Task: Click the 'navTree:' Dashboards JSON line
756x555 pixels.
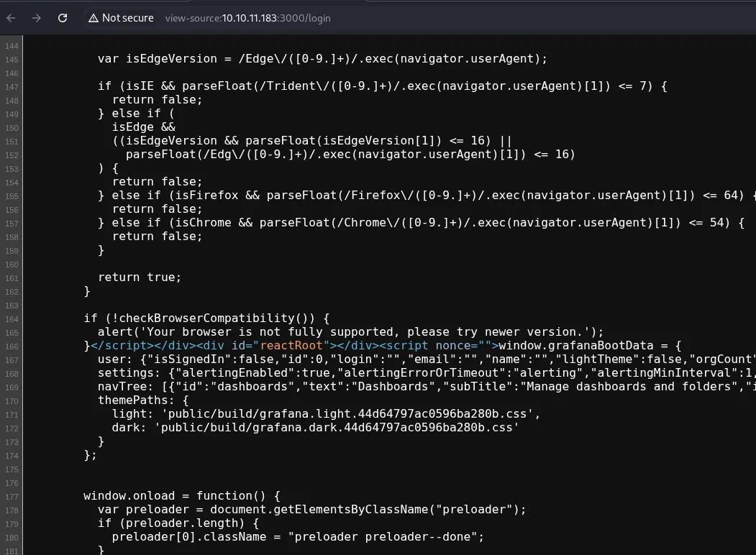Action: [426, 387]
